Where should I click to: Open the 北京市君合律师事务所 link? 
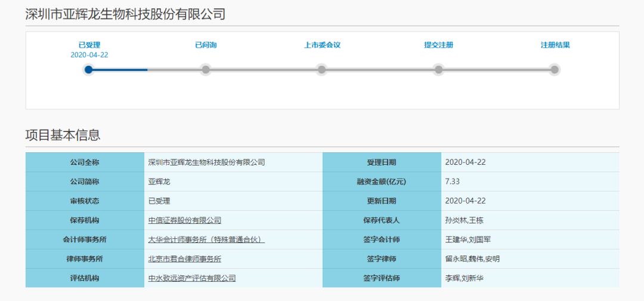pos(185,259)
